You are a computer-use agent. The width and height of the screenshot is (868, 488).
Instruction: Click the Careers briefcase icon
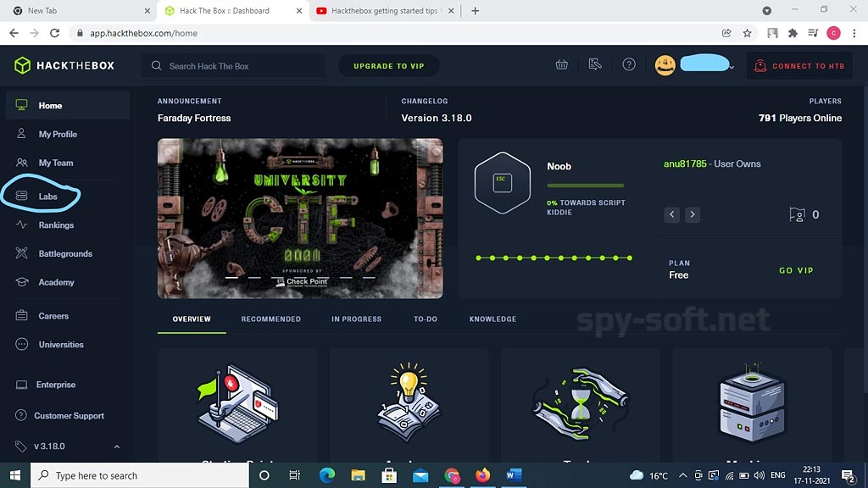click(x=21, y=315)
